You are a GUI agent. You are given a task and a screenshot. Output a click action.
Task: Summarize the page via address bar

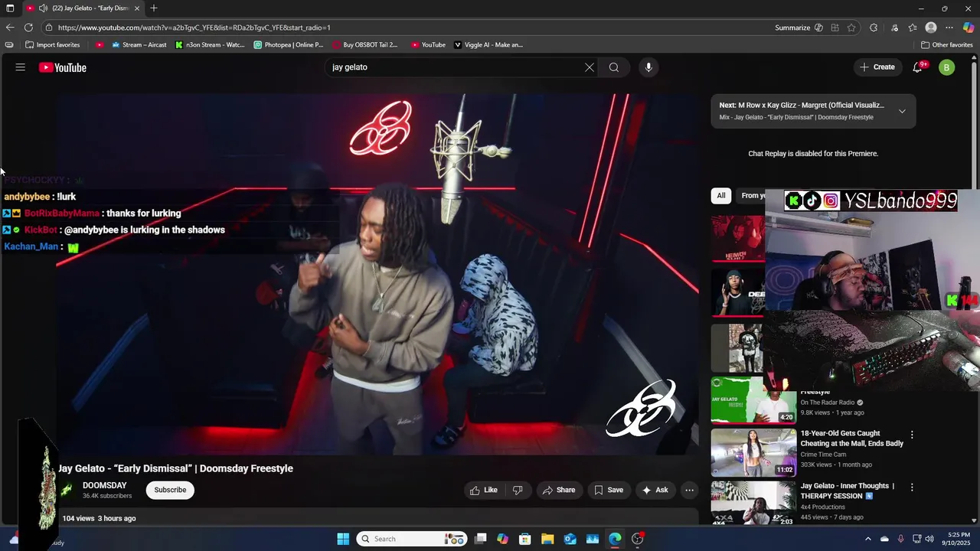point(799,28)
